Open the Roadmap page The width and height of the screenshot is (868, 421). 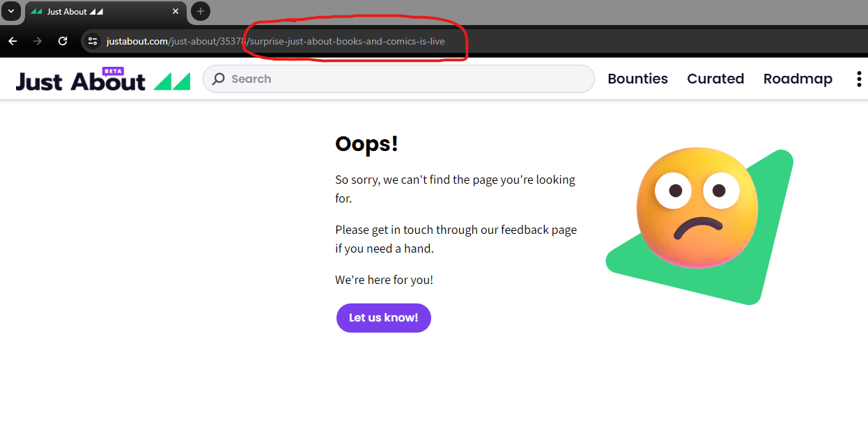(798, 79)
